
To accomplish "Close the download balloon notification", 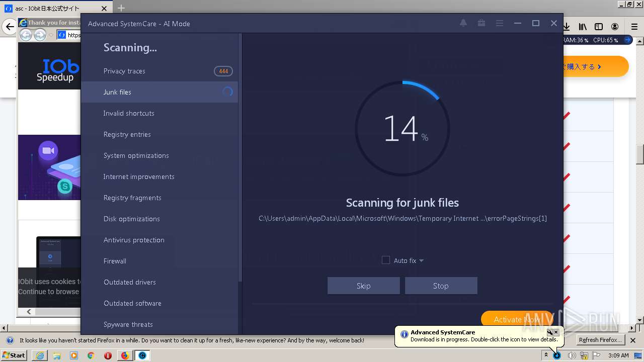I will point(556,332).
